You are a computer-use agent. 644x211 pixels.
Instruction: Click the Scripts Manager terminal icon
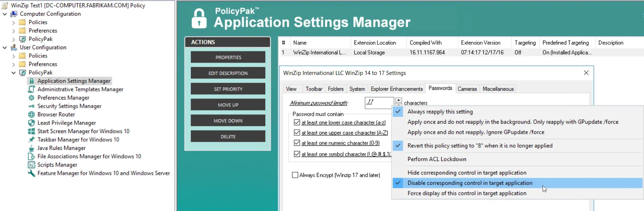32,165
